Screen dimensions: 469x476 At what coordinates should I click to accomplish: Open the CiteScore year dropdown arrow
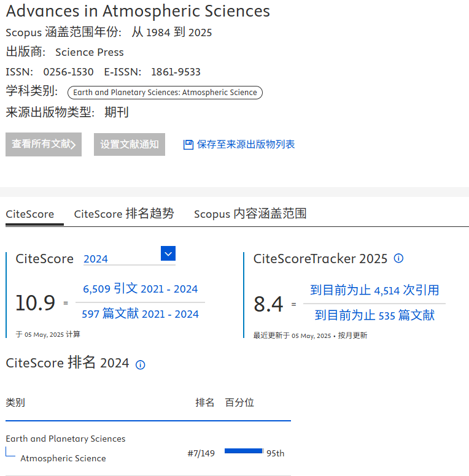pos(168,253)
